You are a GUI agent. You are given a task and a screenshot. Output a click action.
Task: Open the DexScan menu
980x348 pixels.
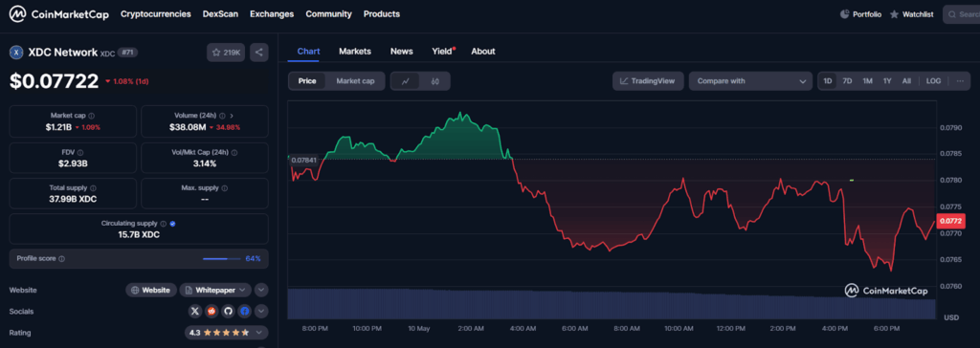[221, 13]
